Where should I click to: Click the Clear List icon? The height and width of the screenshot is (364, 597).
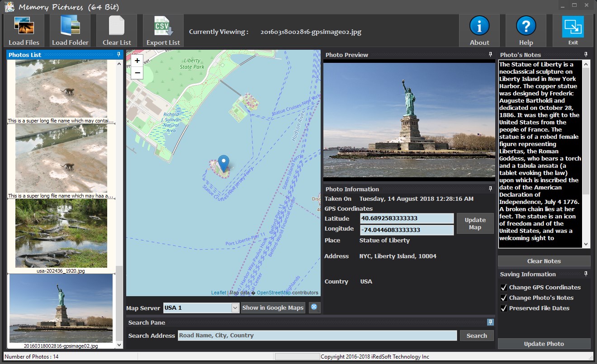click(117, 30)
